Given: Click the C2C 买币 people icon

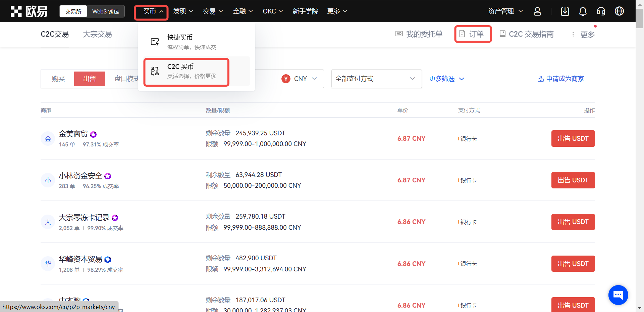Looking at the screenshot, I should (x=155, y=71).
